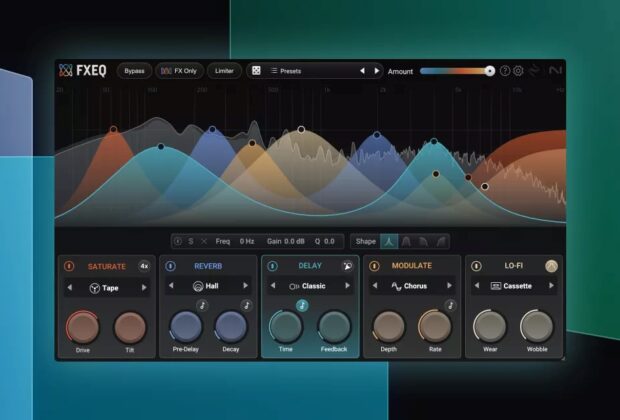Image resolution: width=620 pixels, height=420 pixels.
Task: Click the iZotope logo icon
Action: (535, 70)
